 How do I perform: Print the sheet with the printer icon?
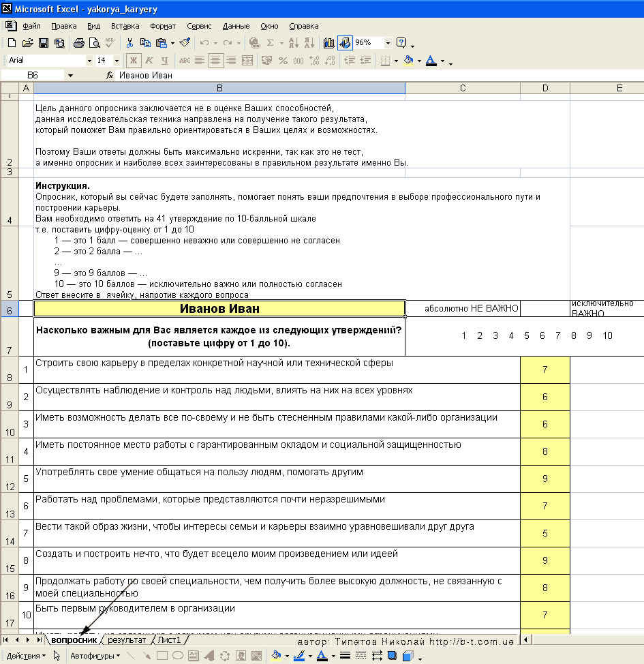click(x=79, y=43)
